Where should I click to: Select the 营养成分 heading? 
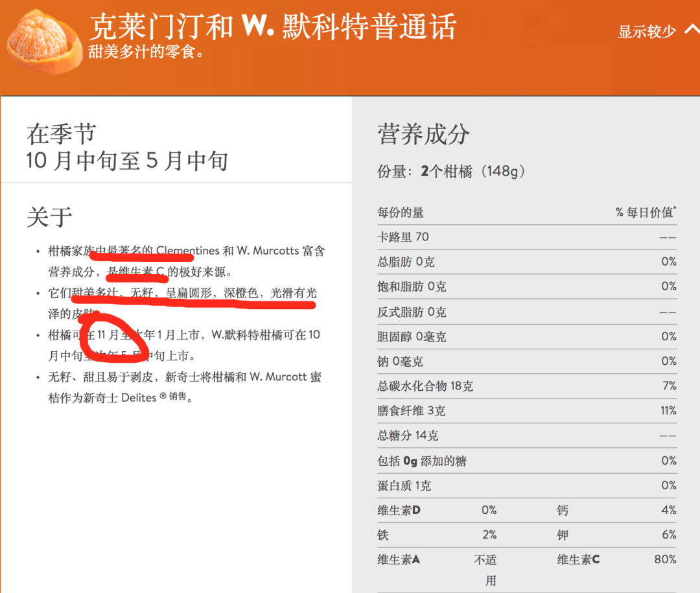[423, 134]
